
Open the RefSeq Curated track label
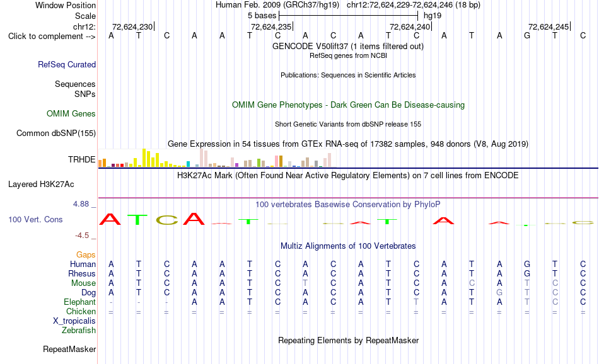[x=67, y=64]
